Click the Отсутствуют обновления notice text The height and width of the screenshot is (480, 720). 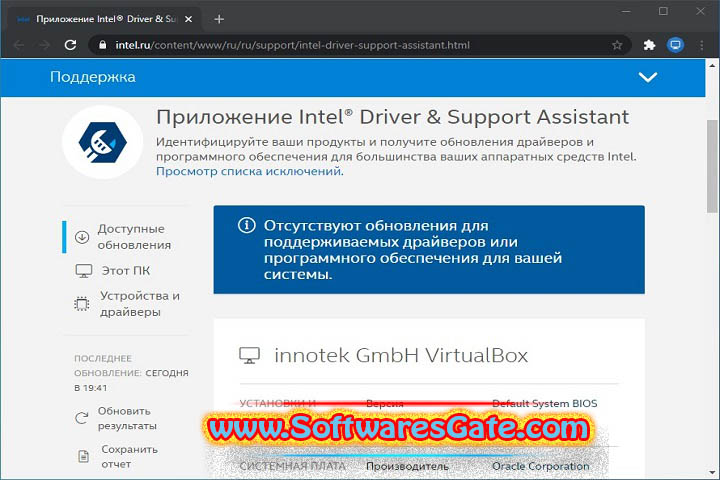(x=412, y=250)
